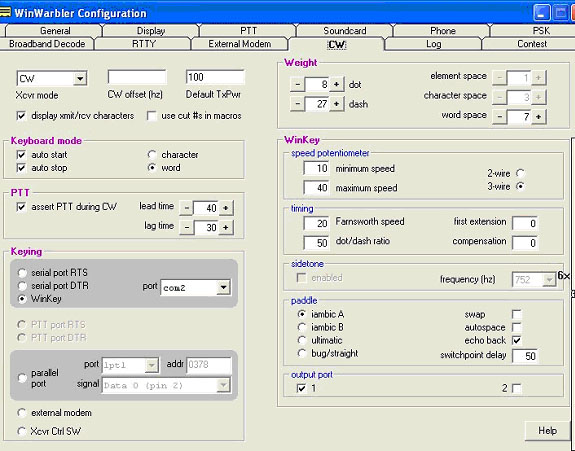Select ultimatic paddle mode
575x451 pixels.
point(302,340)
